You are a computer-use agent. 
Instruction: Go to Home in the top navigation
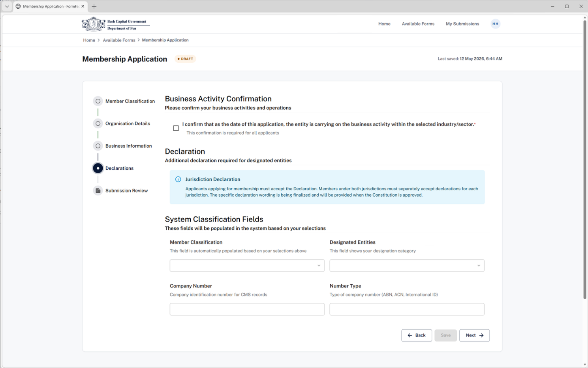(x=384, y=24)
